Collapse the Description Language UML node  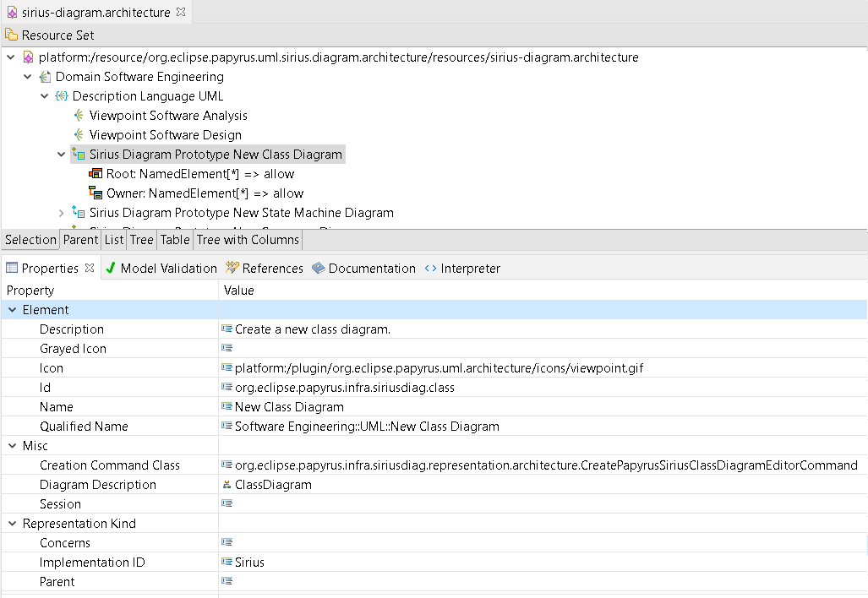click(45, 95)
